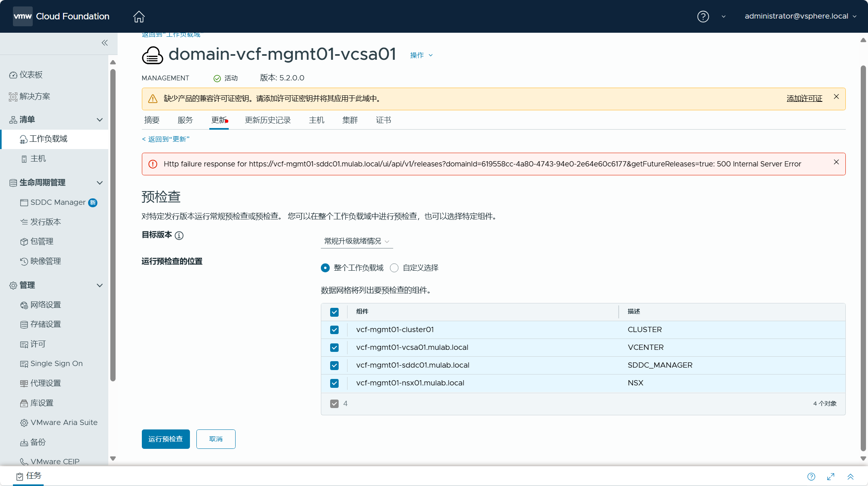Click the target version info icon
The height and width of the screenshot is (486, 868).
click(x=179, y=236)
